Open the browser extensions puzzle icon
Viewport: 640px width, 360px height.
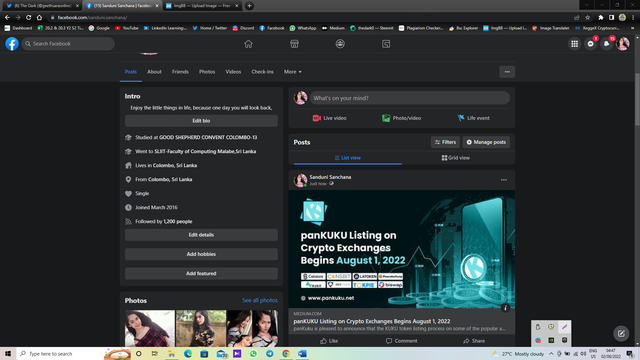(600, 18)
